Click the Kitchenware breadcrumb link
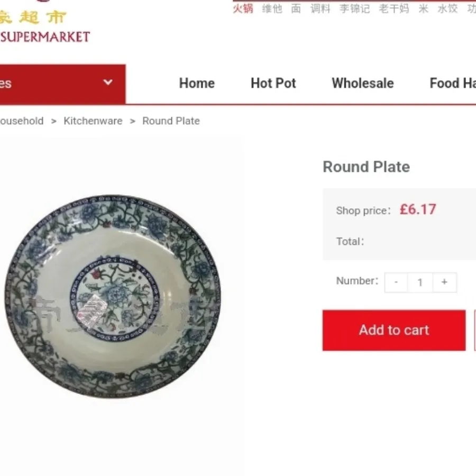This screenshot has width=476, height=476. [x=93, y=121]
